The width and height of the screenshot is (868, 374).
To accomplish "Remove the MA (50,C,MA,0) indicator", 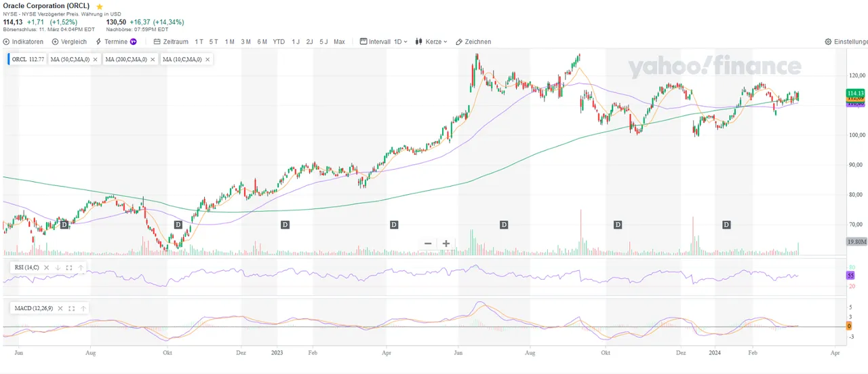I will click(95, 59).
